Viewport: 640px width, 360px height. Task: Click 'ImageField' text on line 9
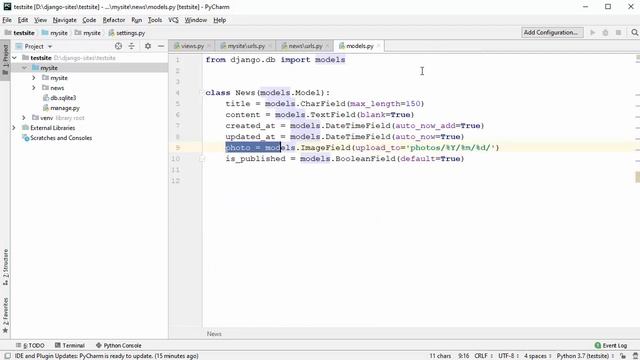pyautogui.click(x=325, y=147)
